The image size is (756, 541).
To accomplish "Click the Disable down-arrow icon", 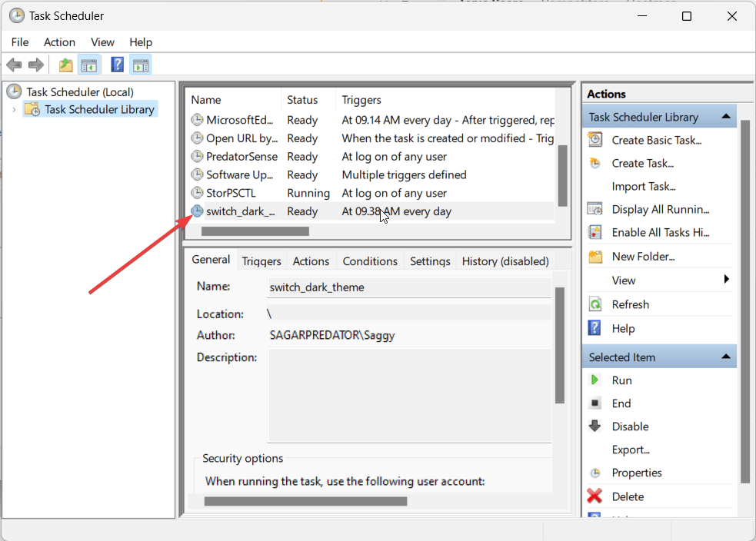I will (595, 426).
